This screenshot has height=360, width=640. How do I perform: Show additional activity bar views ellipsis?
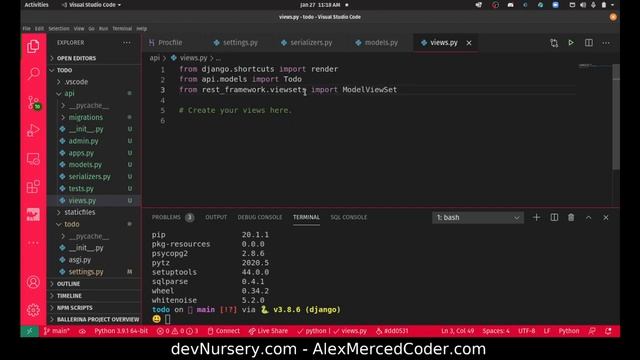click(33, 243)
